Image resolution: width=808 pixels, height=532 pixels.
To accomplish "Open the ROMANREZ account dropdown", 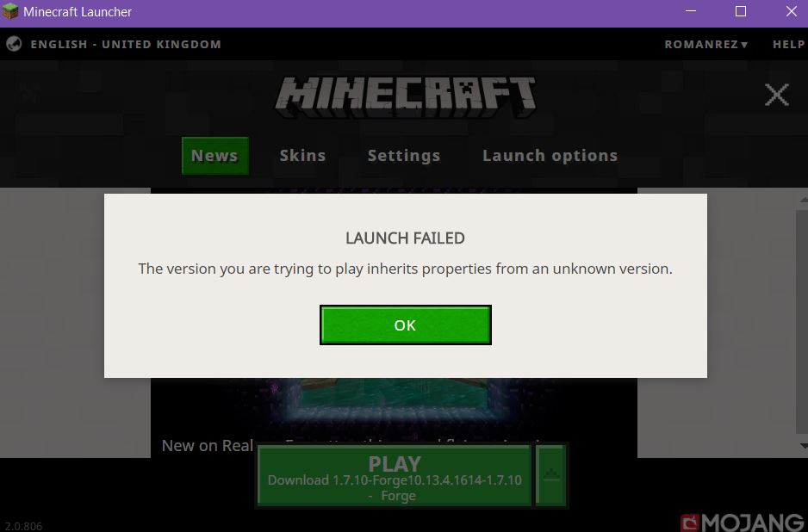I will point(706,44).
